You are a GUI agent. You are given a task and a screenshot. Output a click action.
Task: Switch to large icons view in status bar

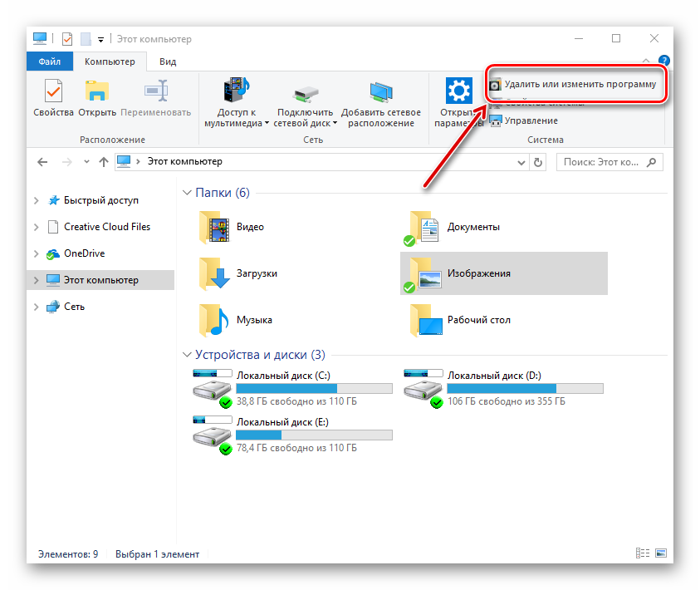[x=661, y=553]
